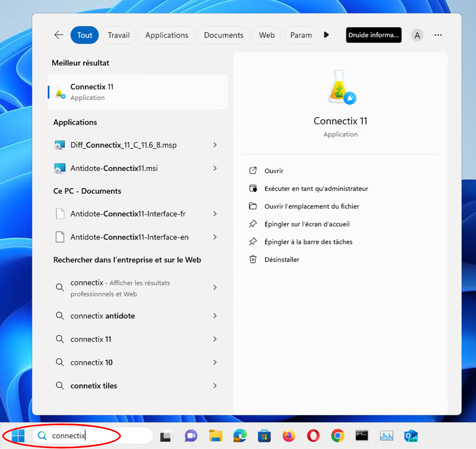Launch Opera browser from taskbar
This screenshot has height=449, width=476.
click(313, 436)
